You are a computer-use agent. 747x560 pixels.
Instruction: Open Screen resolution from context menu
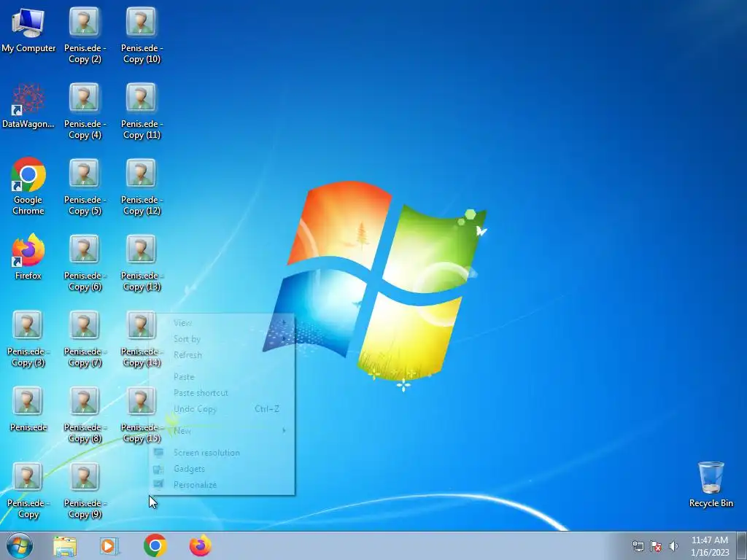tap(222, 452)
